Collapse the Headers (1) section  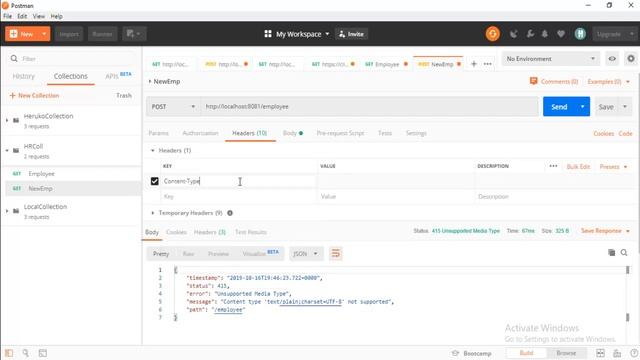tap(153, 151)
